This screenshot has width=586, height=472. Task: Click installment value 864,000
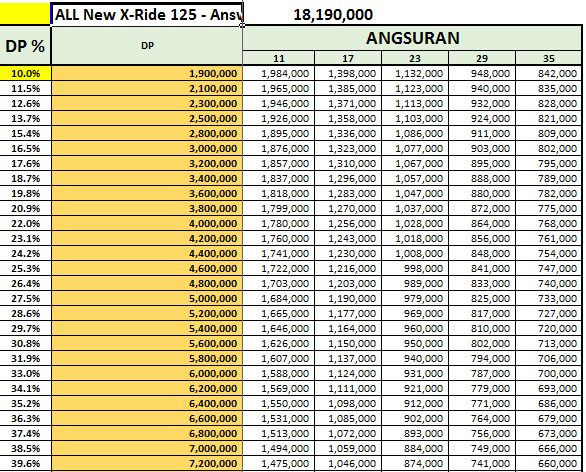pos(482,223)
